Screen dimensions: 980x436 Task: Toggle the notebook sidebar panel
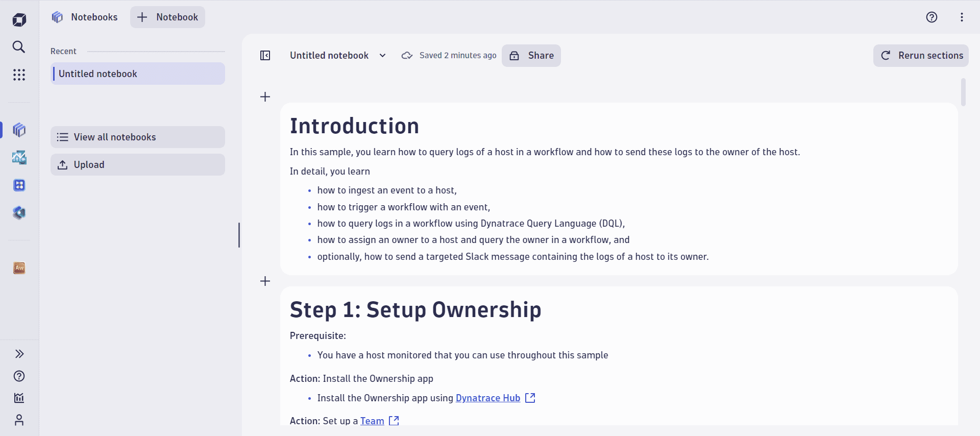point(265,56)
